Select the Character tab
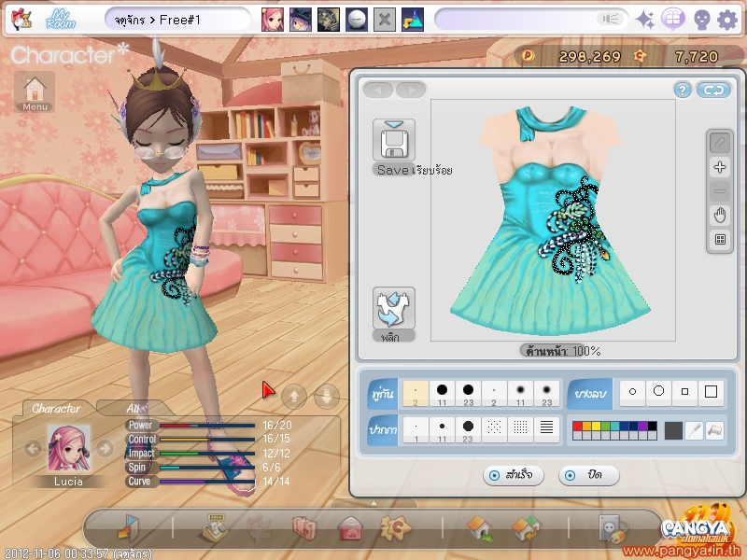The image size is (747, 560). 56,408
